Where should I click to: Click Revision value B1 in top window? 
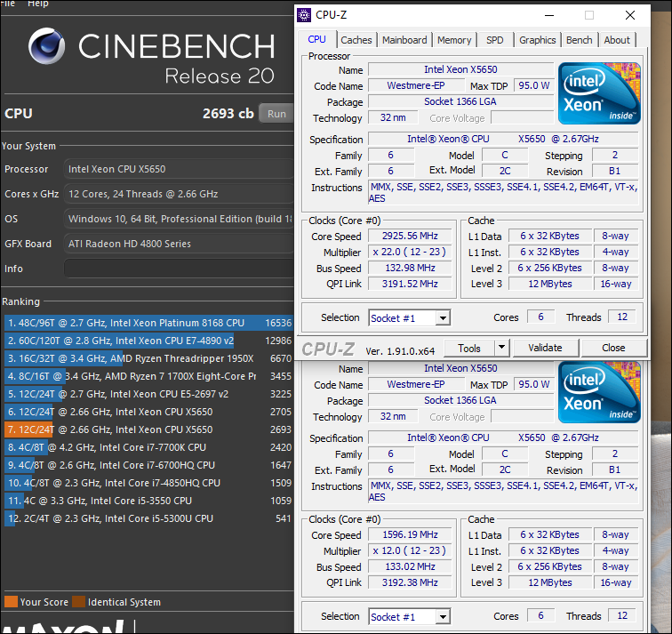coord(614,171)
